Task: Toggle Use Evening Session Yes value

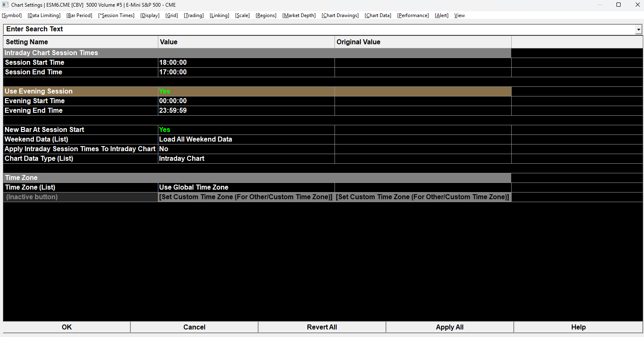Action: [x=246, y=91]
